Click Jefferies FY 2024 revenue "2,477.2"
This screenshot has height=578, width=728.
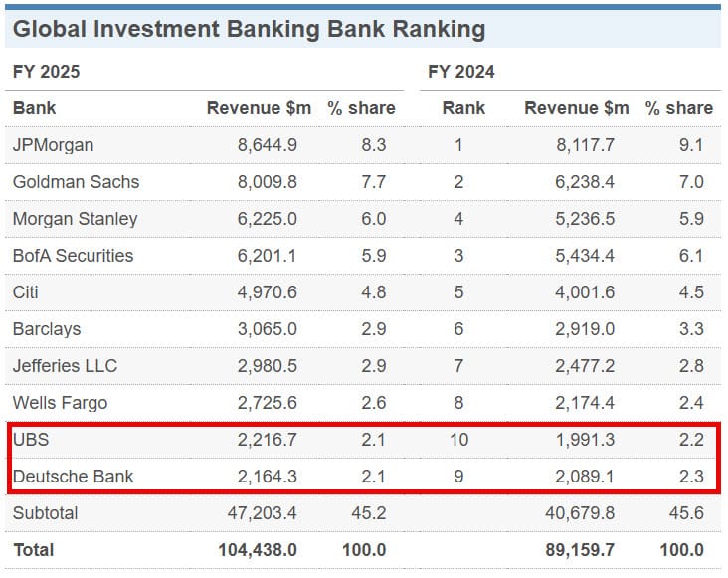click(585, 366)
